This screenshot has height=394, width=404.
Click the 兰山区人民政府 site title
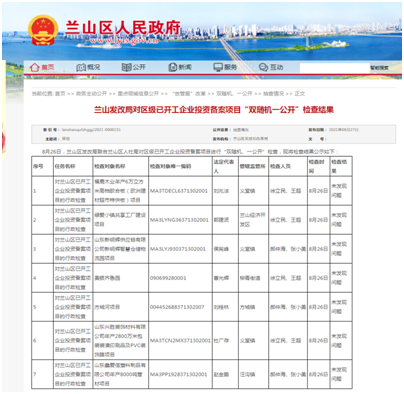click(123, 28)
